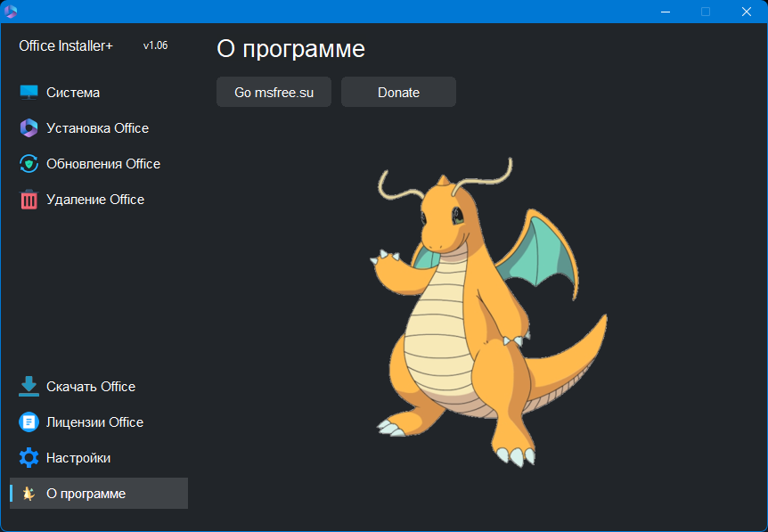
Task: Switch to the Обновления Office page
Action: pyautogui.click(x=103, y=164)
